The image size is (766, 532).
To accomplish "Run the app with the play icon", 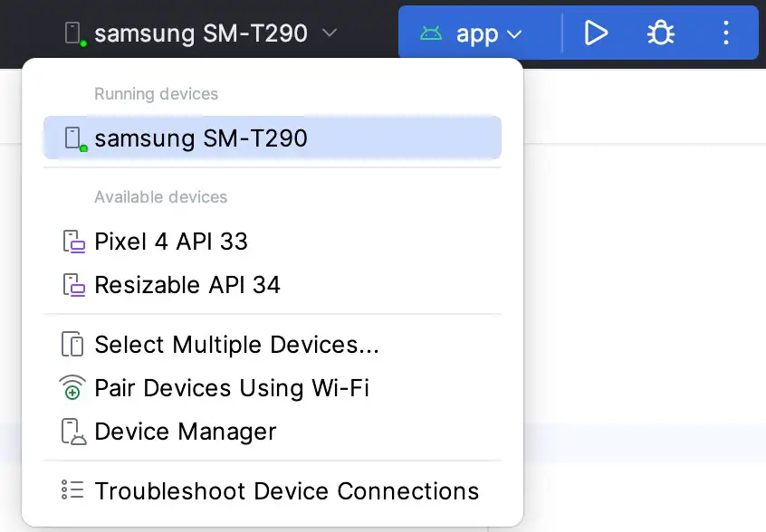I will [x=596, y=33].
